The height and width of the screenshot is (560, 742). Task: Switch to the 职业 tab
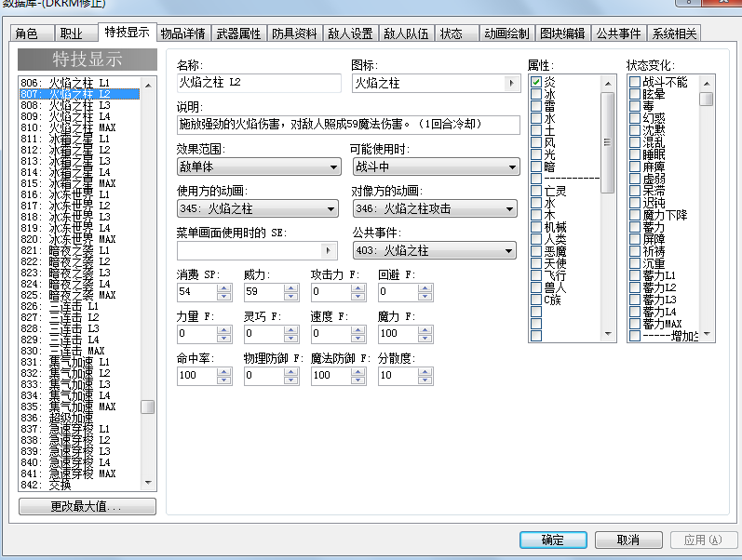coord(76,33)
